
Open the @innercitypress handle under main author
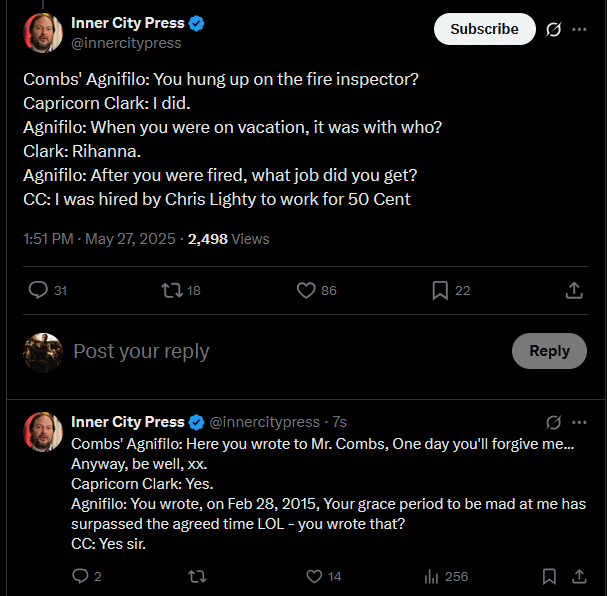click(x=126, y=43)
